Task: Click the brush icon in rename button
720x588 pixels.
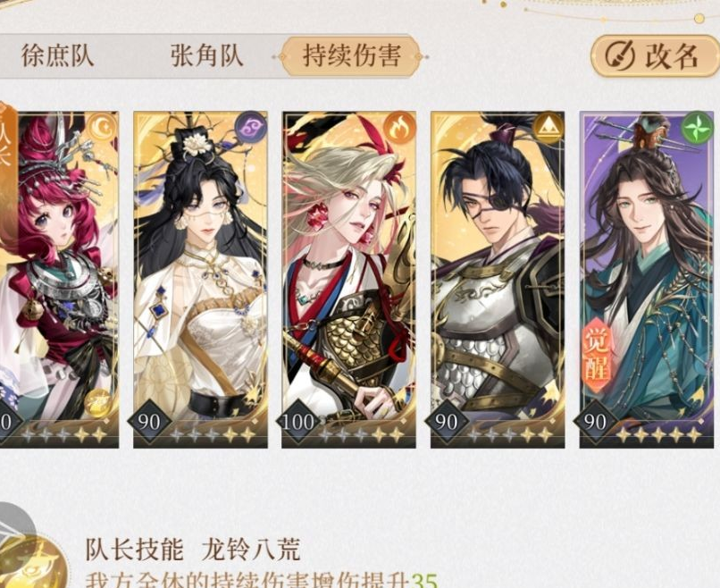Action: click(619, 56)
